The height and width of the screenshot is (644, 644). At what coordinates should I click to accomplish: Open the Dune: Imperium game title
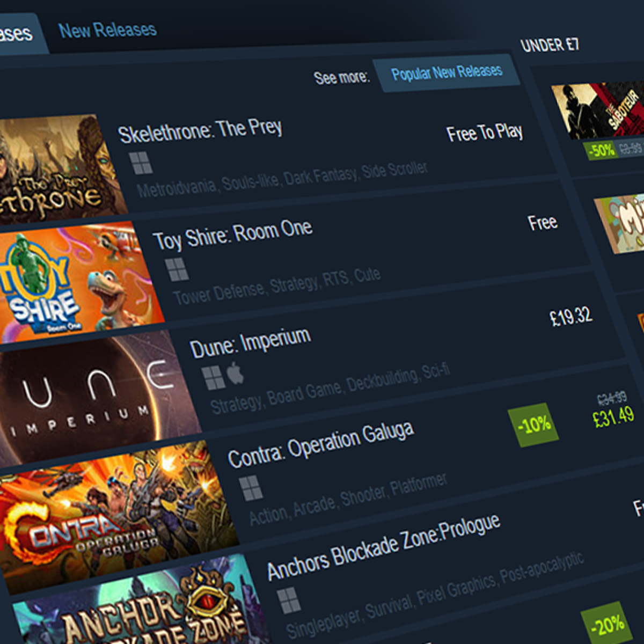250,343
